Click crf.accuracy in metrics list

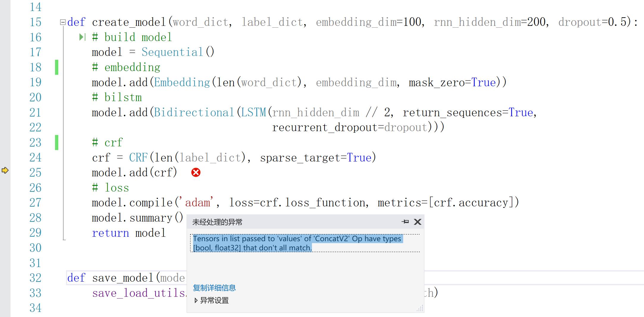pyautogui.click(x=471, y=203)
